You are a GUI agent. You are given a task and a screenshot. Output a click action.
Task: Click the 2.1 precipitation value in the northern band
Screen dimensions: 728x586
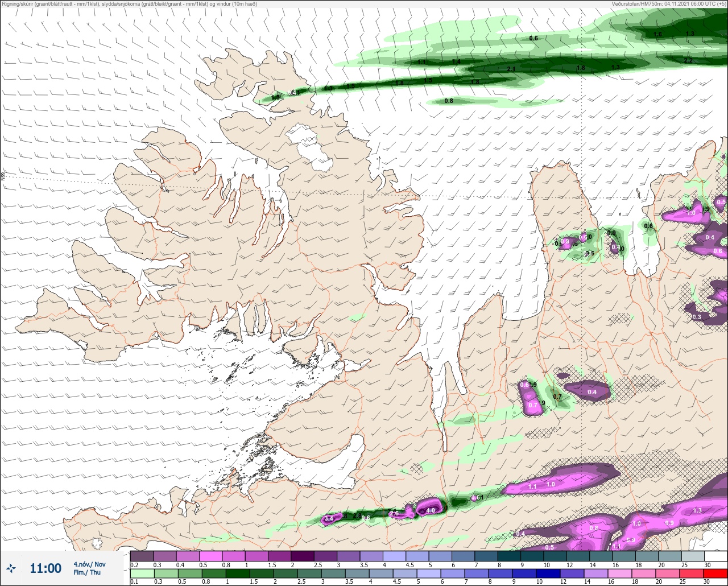pos(511,69)
